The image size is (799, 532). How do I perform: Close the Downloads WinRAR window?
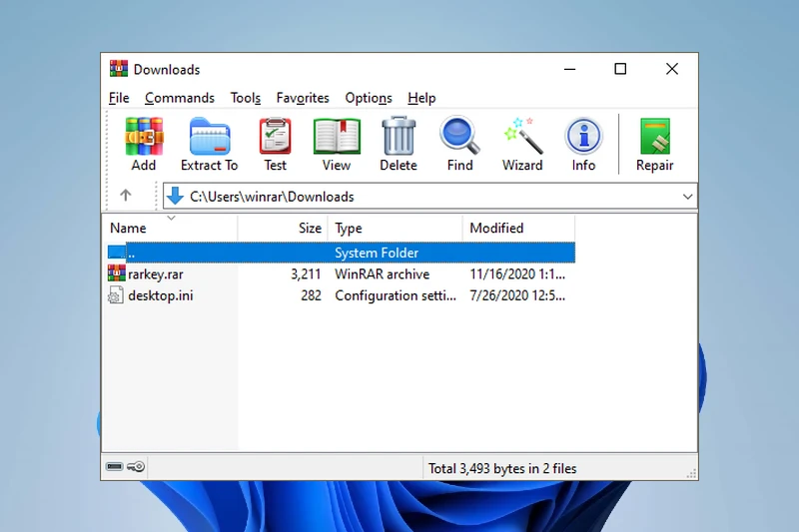pos(672,69)
